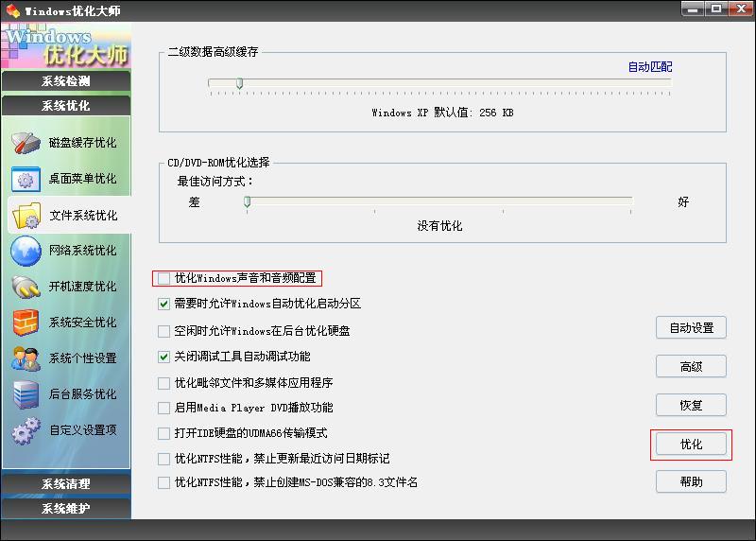Screen dimensions: 756x541
Task: Check 禁止更新最近访问日期标记 option
Action: pyautogui.click(x=163, y=459)
